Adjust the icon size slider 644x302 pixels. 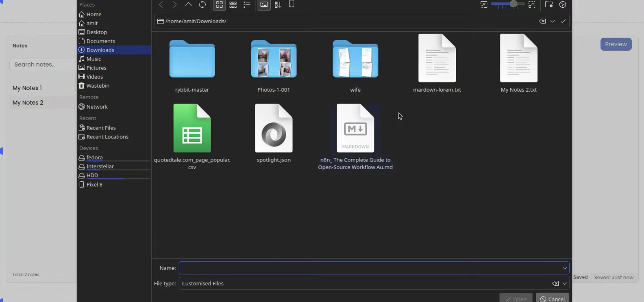pyautogui.click(x=507, y=4)
